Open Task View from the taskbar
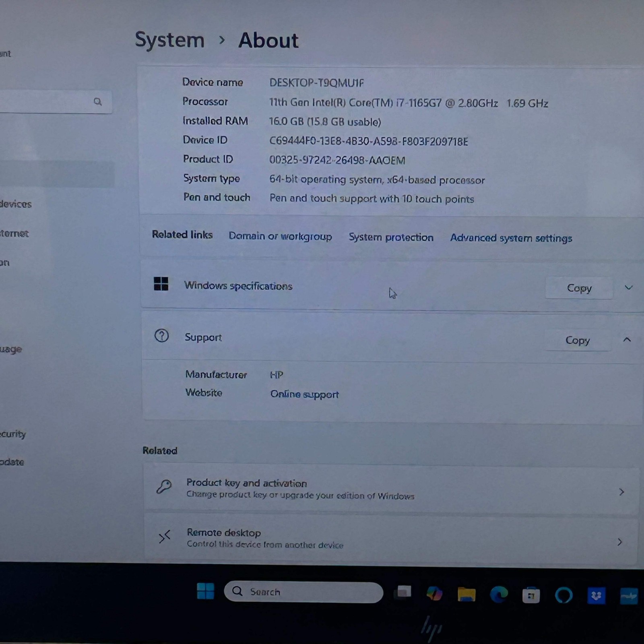 [403, 592]
